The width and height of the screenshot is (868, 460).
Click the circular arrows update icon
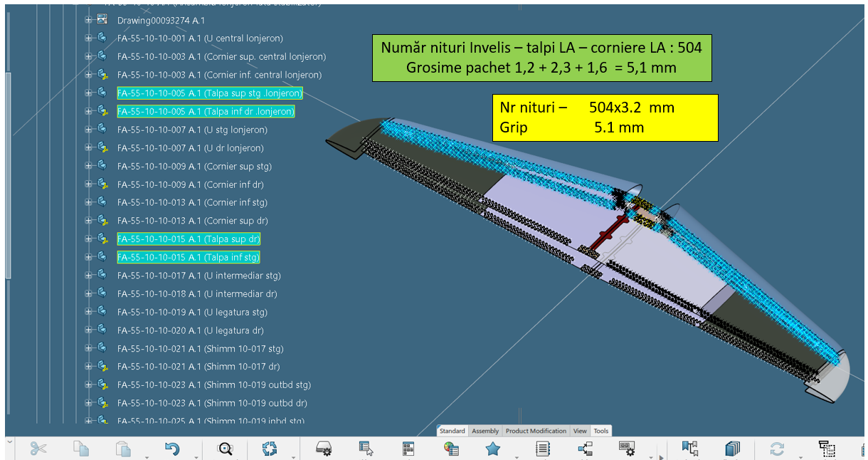point(269,449)
